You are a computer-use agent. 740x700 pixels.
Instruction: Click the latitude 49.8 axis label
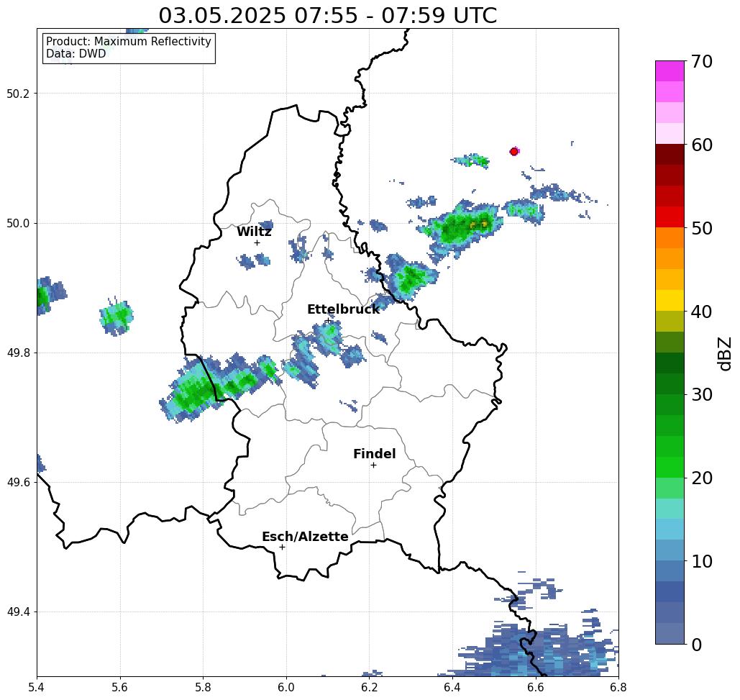tap(18, 353)
